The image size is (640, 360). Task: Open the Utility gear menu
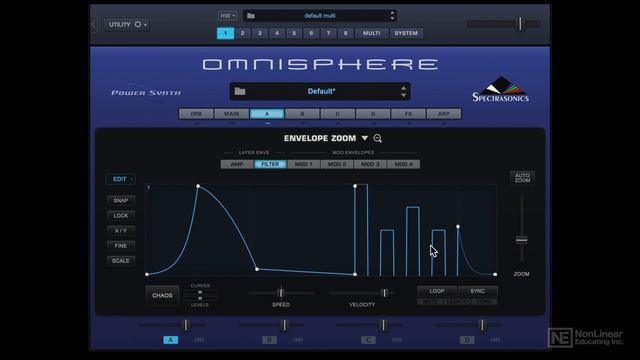(x=127, y=24)
